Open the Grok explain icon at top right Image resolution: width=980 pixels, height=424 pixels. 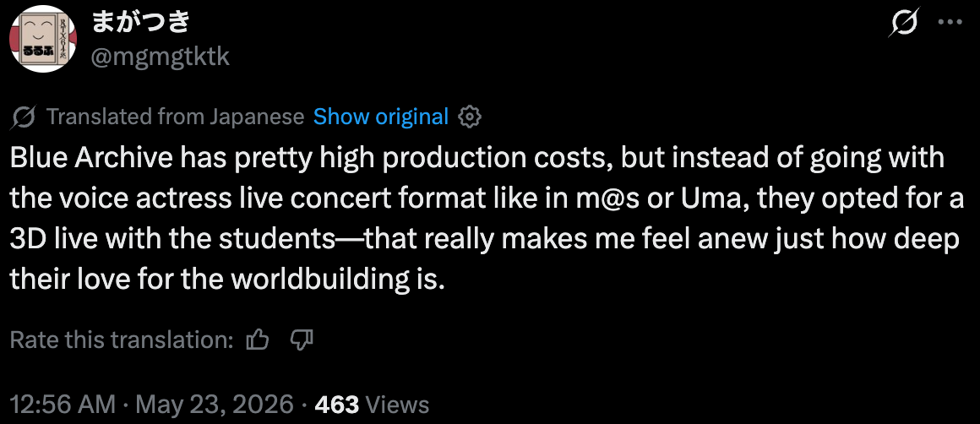point(904,23)
